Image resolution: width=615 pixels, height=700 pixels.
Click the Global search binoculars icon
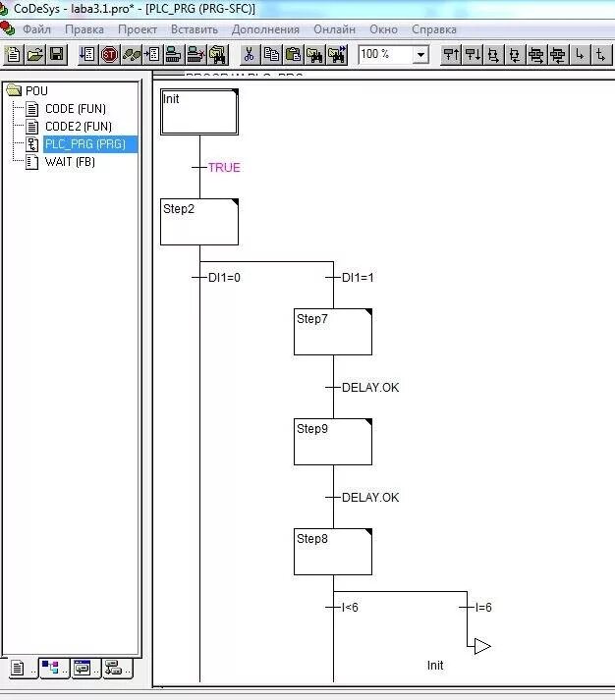217,54
